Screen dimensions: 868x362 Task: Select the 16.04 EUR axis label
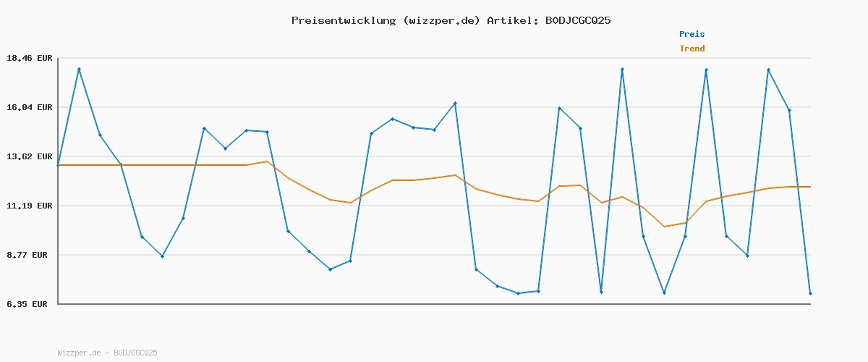point(29,107)
